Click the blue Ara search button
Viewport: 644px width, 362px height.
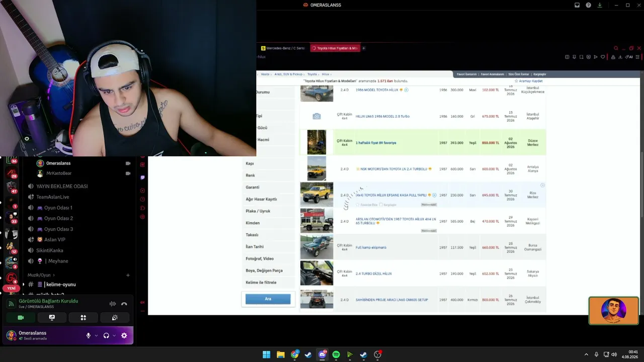[268, 299]
